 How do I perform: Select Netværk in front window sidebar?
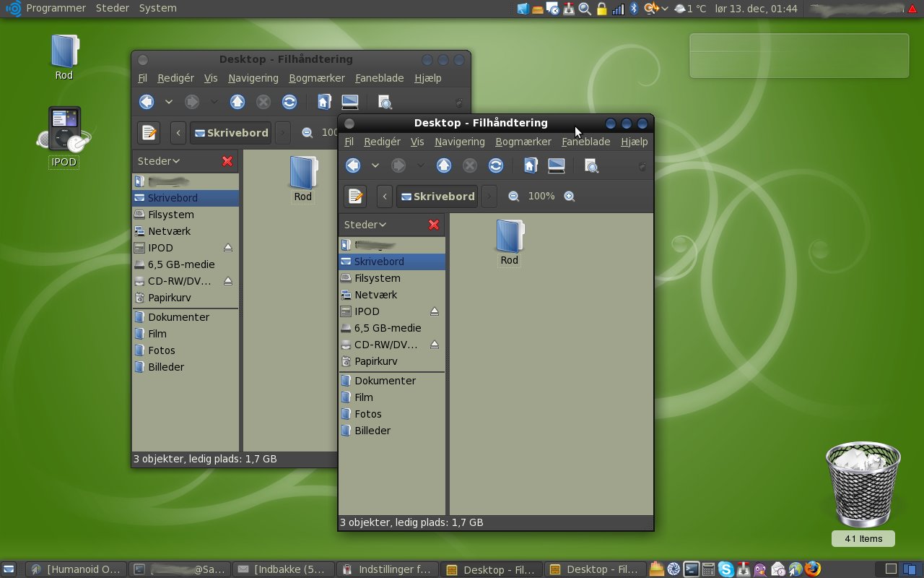pos(392,295)
